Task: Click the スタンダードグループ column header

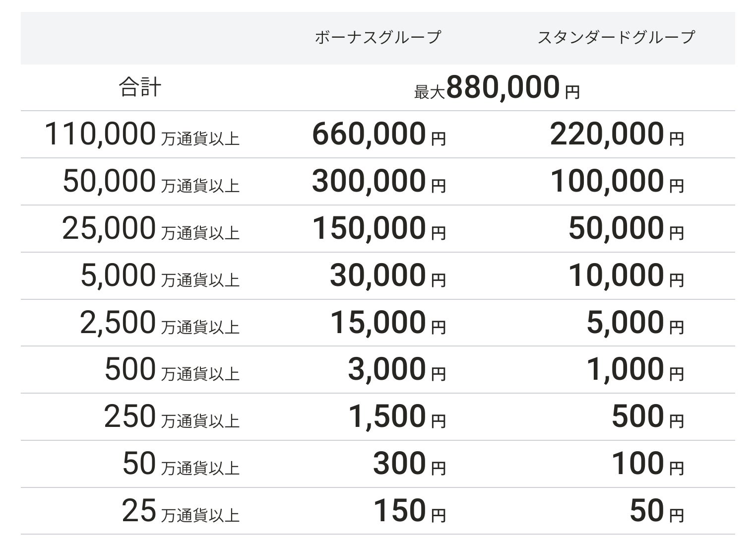Action: point(616,37)
